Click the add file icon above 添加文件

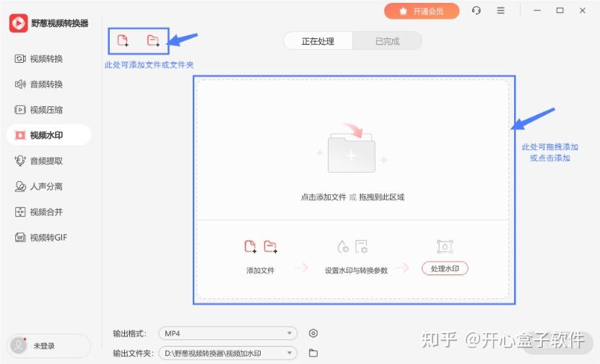click(x=251, y=246)
